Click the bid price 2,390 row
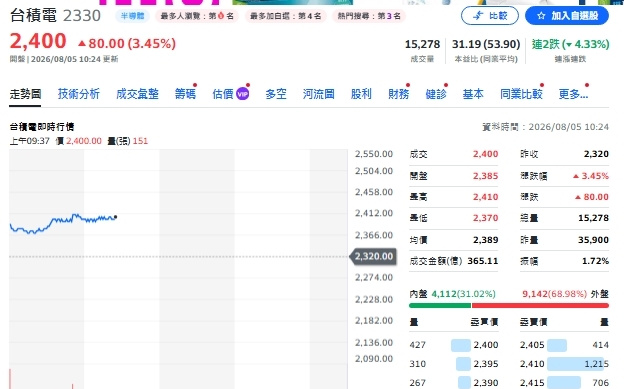 coord(454,383)
